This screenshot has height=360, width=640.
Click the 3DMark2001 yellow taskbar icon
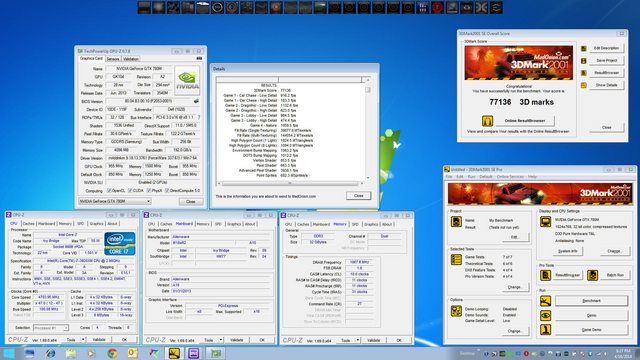174,353
